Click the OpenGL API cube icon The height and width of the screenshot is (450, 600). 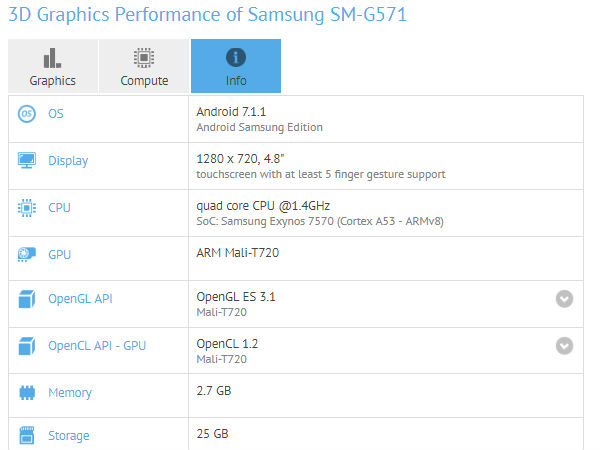27,299
